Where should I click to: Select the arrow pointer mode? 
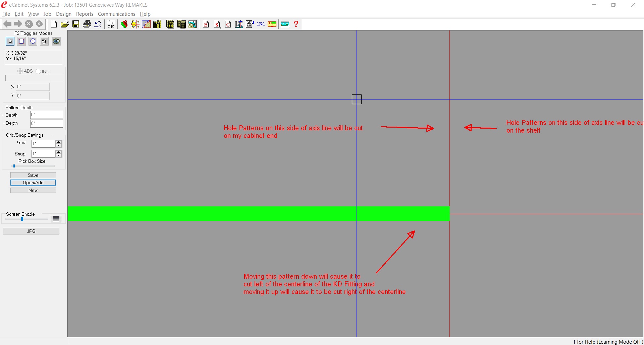(10, 41)
